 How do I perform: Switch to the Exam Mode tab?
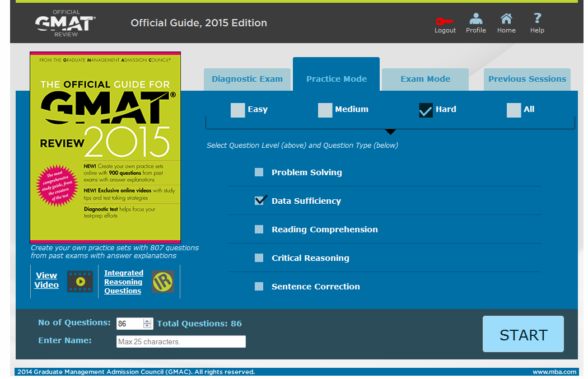[x=425, y=79]
